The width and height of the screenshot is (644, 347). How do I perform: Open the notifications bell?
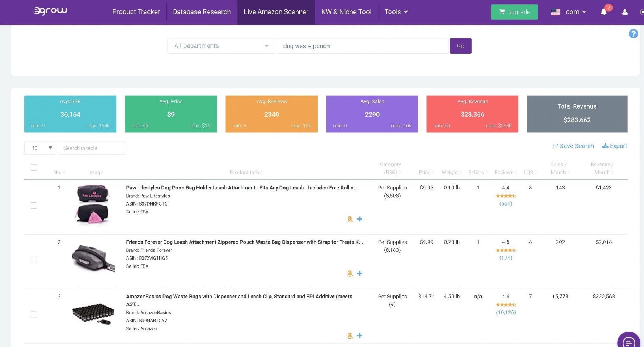pyautogui.click(x=604, y=12)
